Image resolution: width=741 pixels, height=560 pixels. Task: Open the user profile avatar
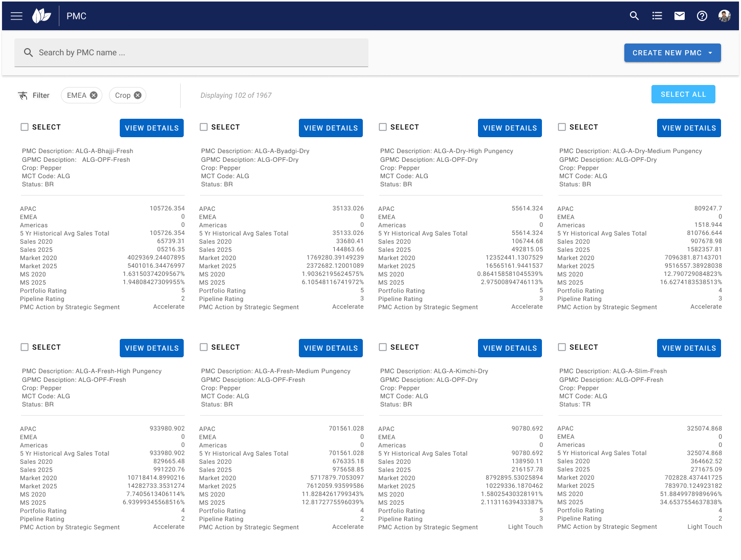click(724, 16)
